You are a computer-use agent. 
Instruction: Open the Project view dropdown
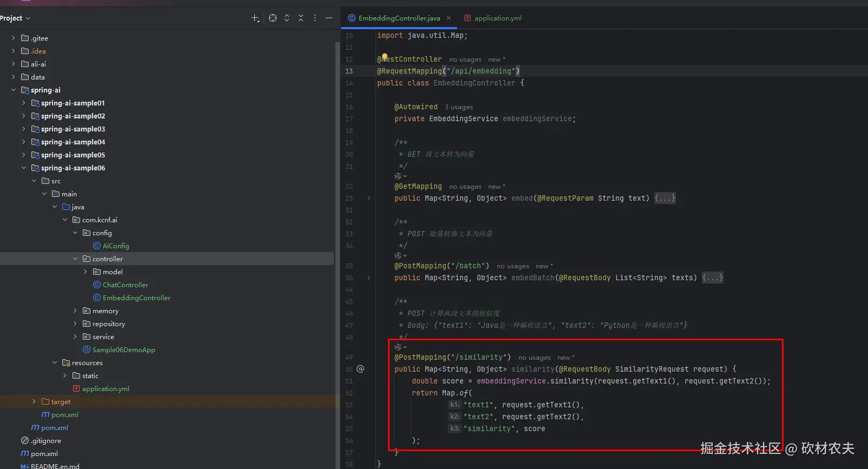[15, 18]
